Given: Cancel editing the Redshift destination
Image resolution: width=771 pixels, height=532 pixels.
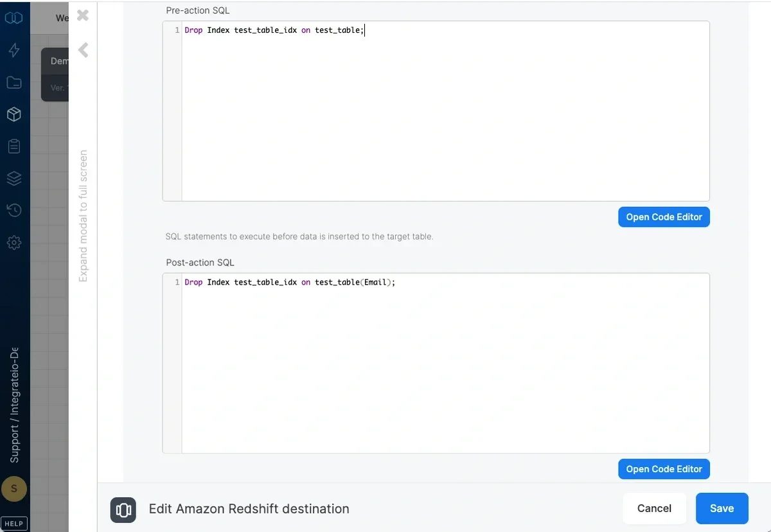Looking at the screenshot, I should (x=654, y=508).
